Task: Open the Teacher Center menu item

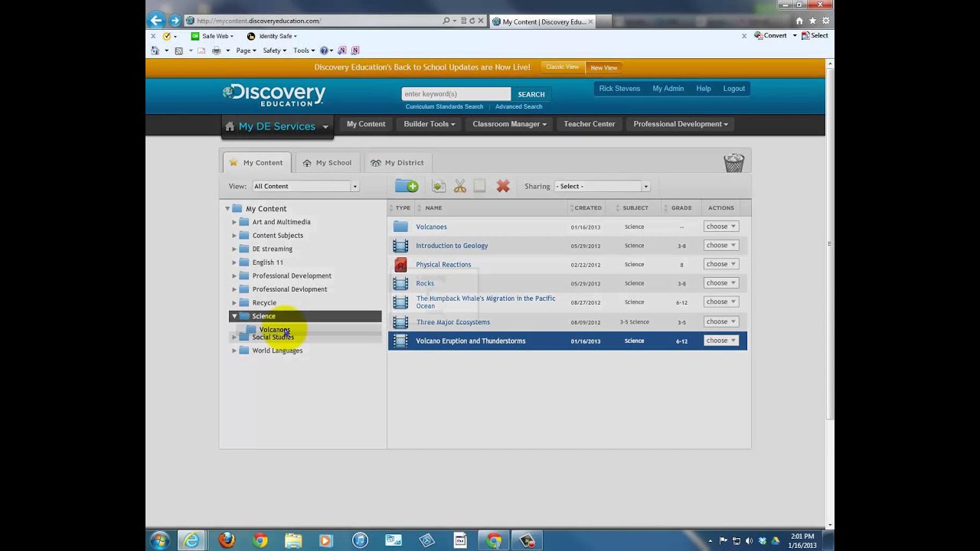Action: tap(589, 124)
